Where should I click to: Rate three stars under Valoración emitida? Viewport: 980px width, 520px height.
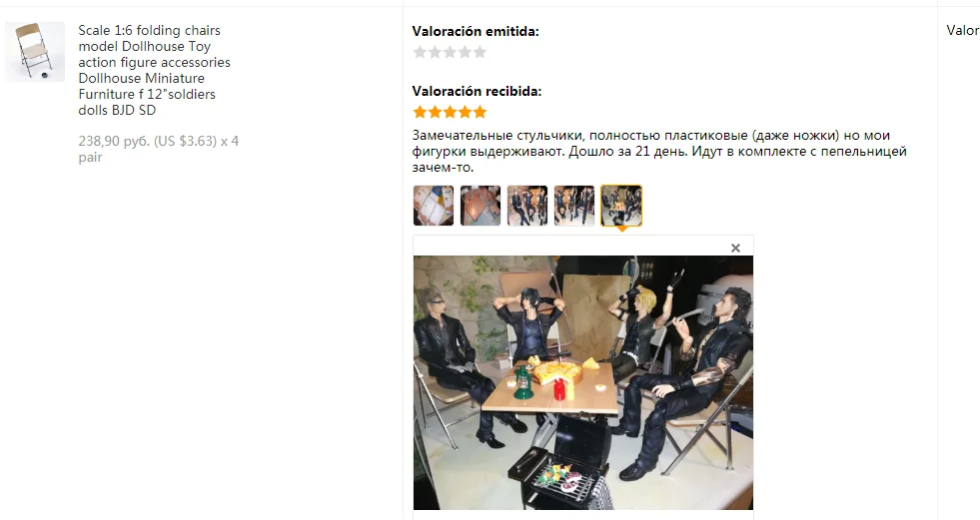450,53
